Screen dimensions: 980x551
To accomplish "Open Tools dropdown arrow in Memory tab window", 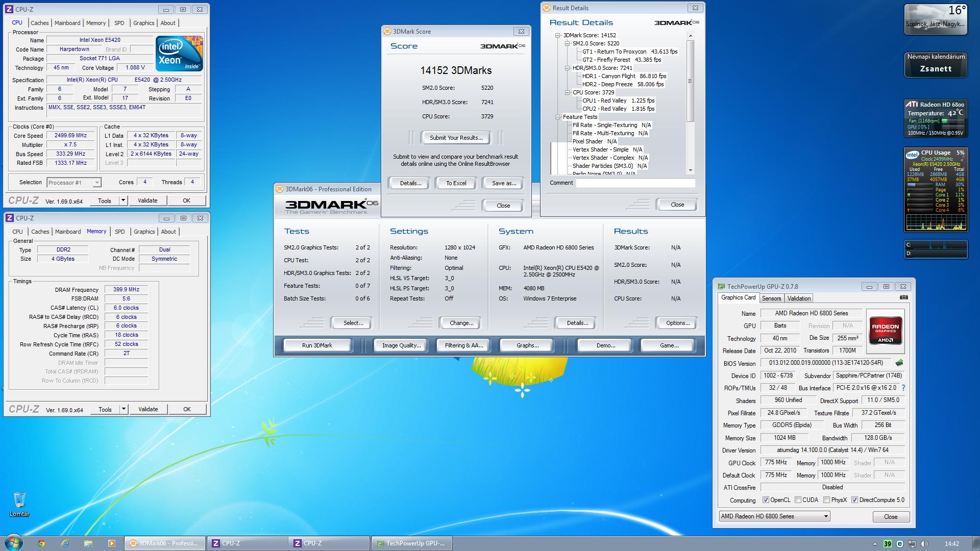I will tap(123, 409).
